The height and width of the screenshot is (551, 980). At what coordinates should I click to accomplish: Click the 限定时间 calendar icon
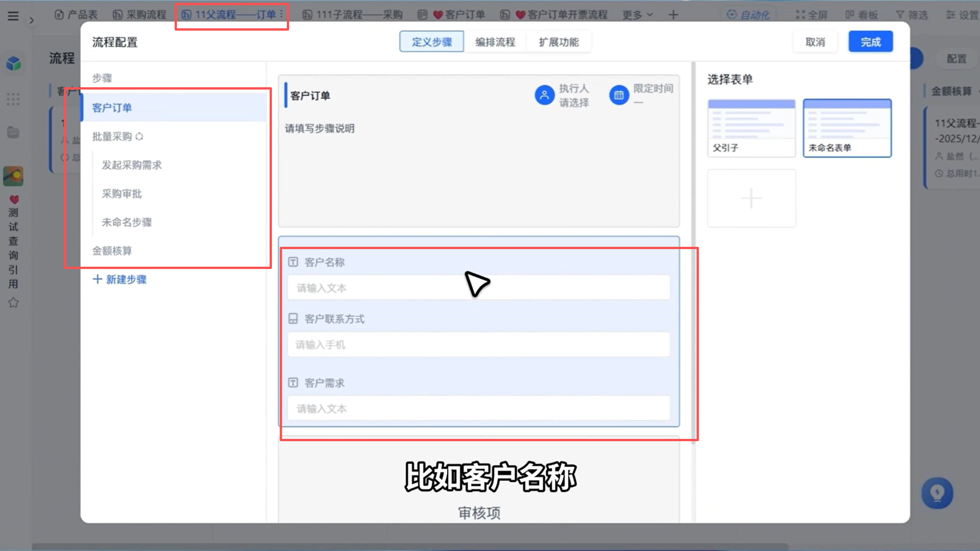click(619, 95)
